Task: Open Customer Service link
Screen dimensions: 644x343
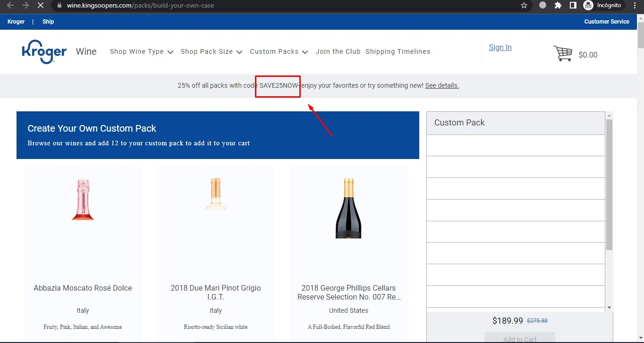Action: point(607,22)
